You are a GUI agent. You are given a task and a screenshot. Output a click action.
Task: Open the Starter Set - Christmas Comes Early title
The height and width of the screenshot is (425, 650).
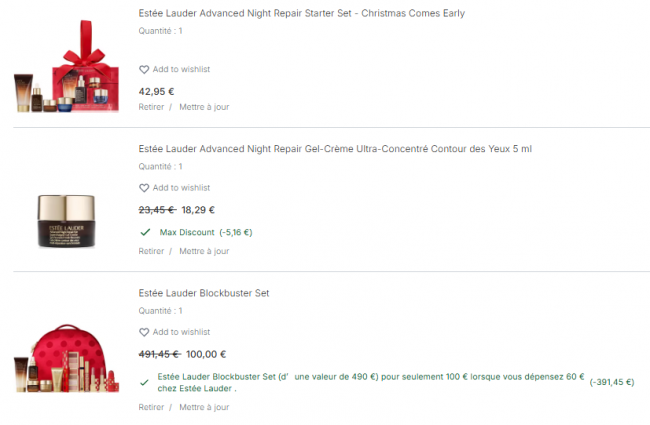tap(301, 14)
